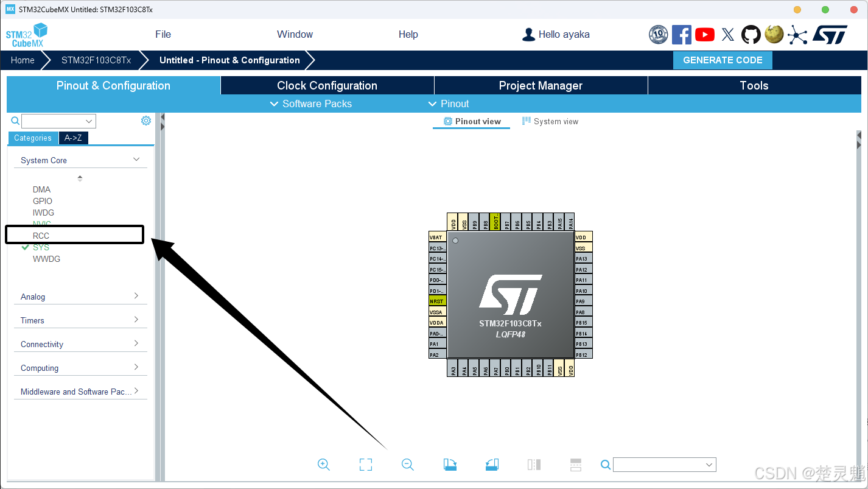Viewport: 868px width, 489px height.
Task: Click the right side panel collapse arrow
Action: (859, 146)
